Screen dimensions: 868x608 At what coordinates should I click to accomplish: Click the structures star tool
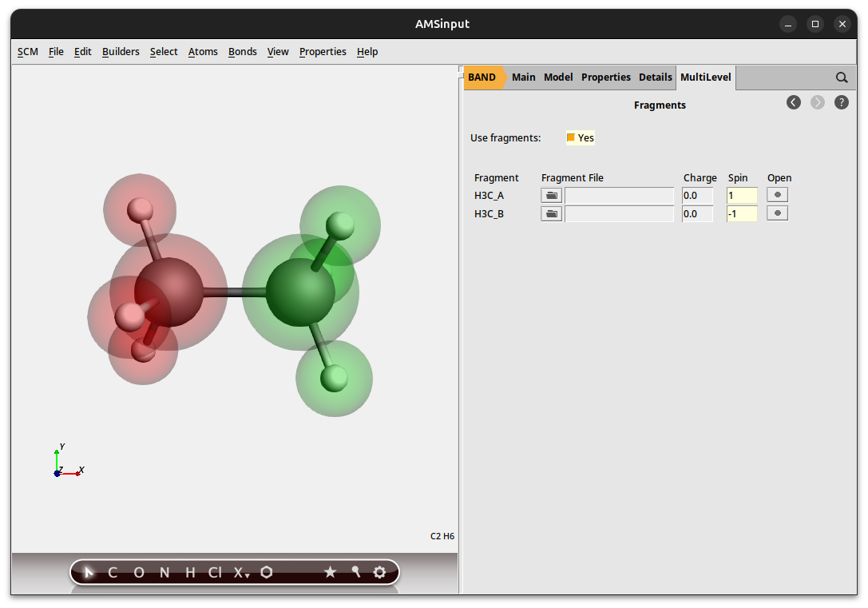tap(330, 572)
